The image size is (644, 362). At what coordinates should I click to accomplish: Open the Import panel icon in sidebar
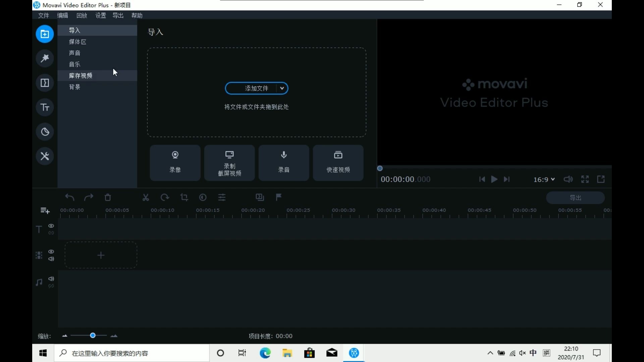(45, 34)
